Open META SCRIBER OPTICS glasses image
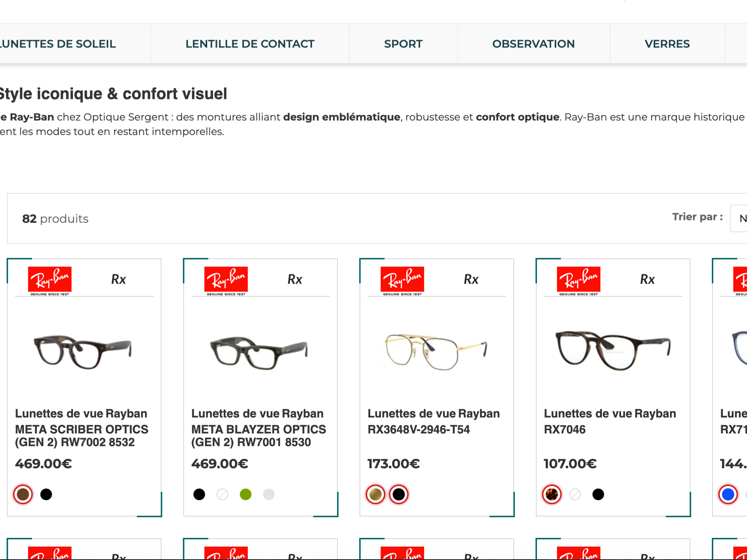The image size is (747, 560). [83, 351]
